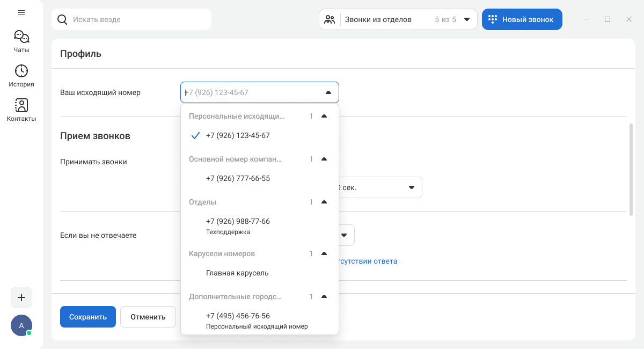Select the Главная карусель option
Screen dimensions: 644x349
coord(237,273)
